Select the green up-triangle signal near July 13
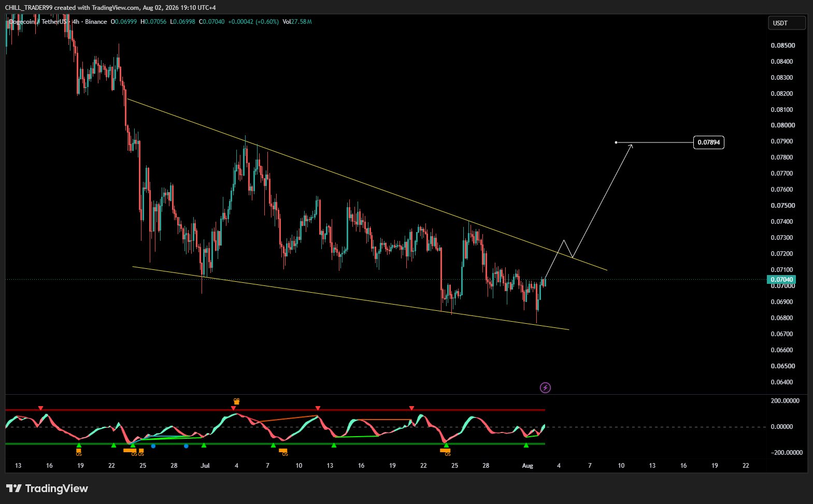This screenshot has height=504, width=813. (334, 445)
